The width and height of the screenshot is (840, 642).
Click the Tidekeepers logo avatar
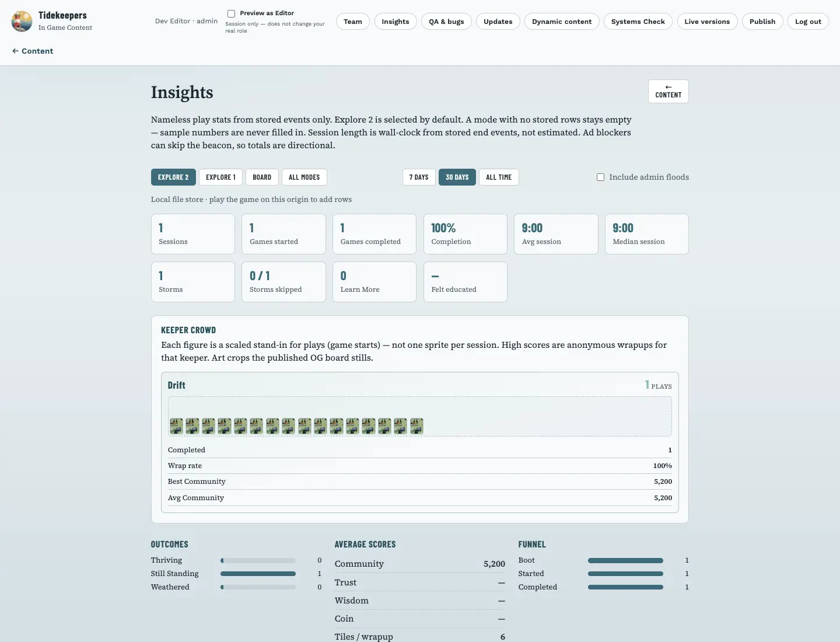[x=22, y=21]
